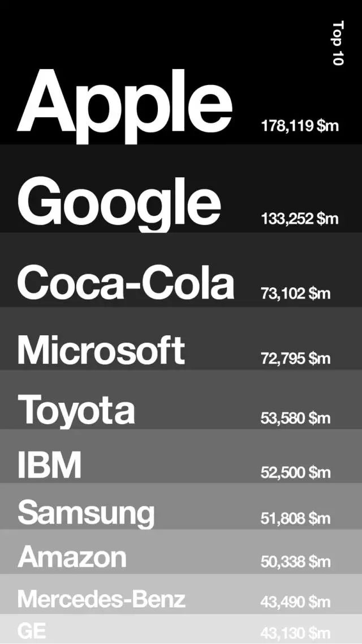Click Apple's 178,119 $m value
Image resolution: width=362 pixels, height=644 pixels.
(299, 126)
